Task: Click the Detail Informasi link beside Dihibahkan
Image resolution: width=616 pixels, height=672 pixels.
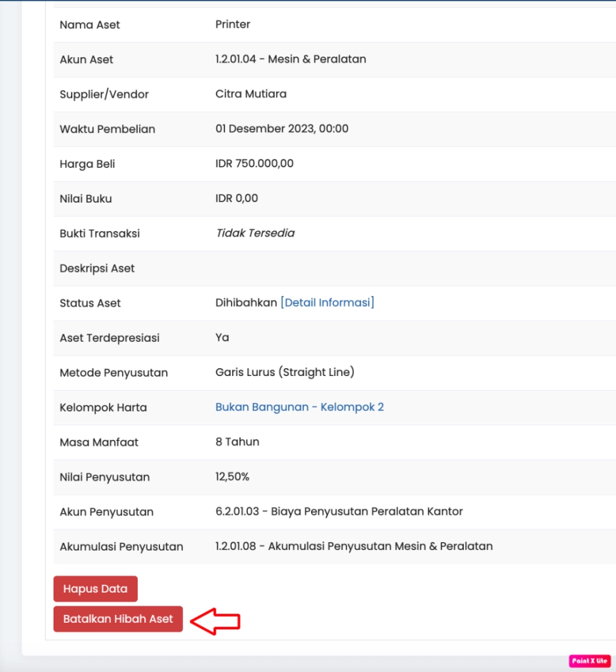Action: coord(327,303)
